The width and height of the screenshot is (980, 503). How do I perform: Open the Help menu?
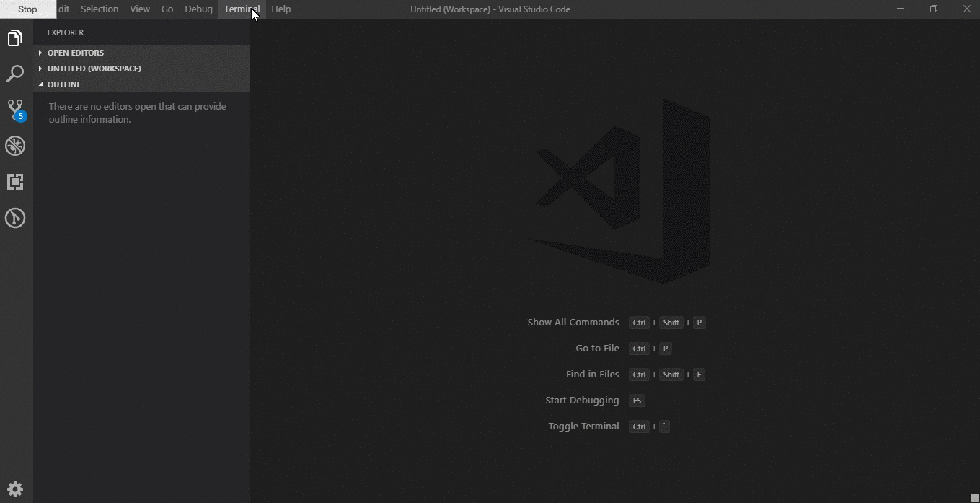(x=281, y=9)
